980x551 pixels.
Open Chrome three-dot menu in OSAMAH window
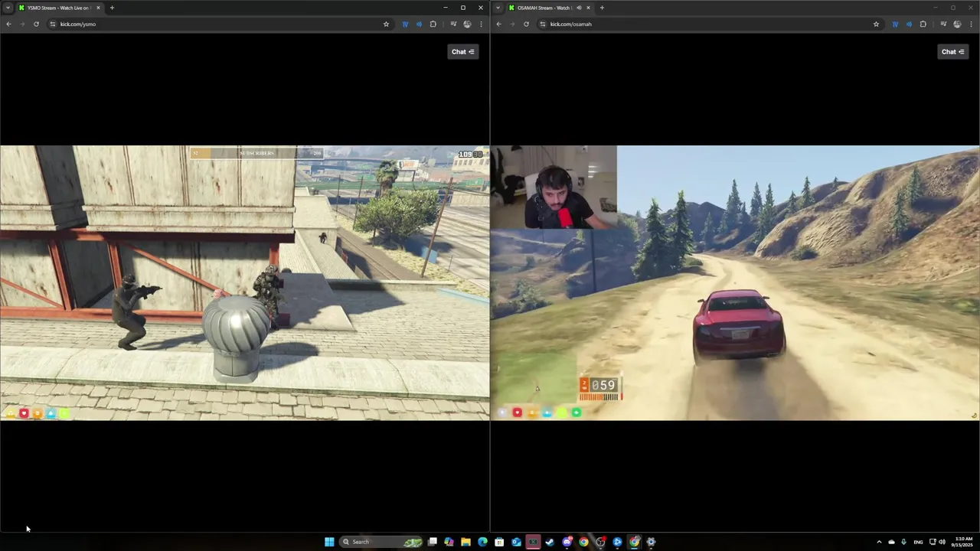[x=971, y=24]
